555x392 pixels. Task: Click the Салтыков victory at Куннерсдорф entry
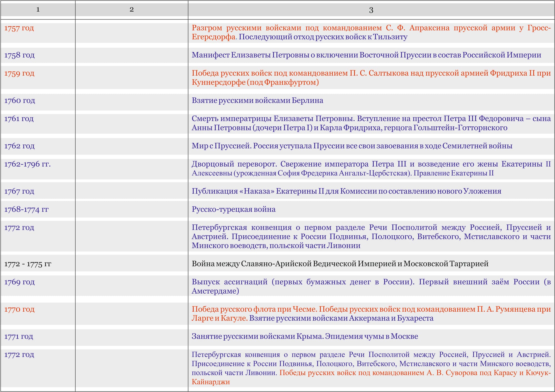click(371, 78)
